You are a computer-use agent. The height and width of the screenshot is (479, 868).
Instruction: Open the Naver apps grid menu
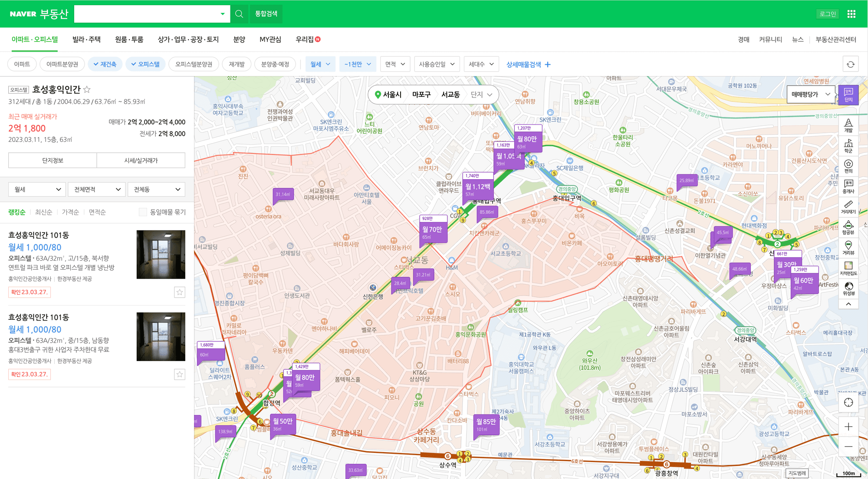(851, 14)
